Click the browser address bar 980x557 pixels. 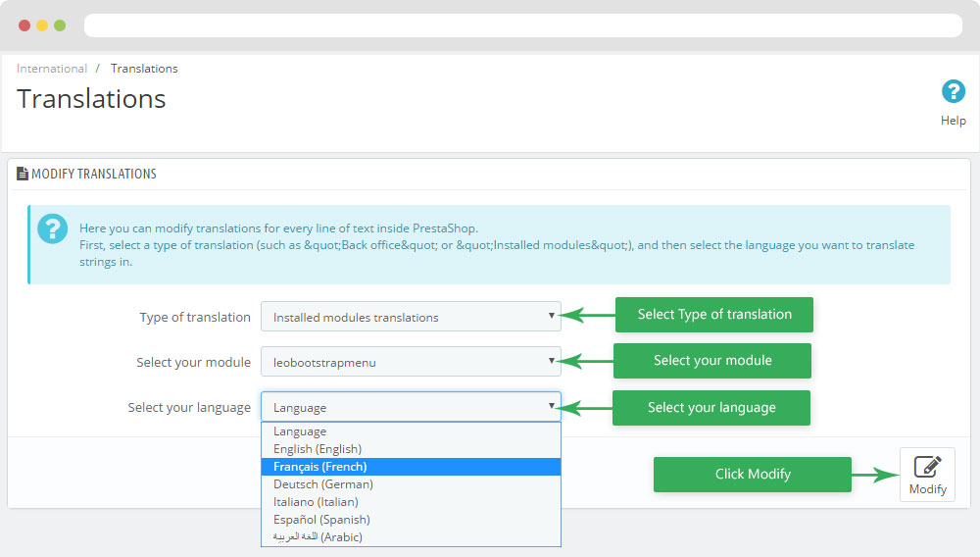tap(523, 25)
